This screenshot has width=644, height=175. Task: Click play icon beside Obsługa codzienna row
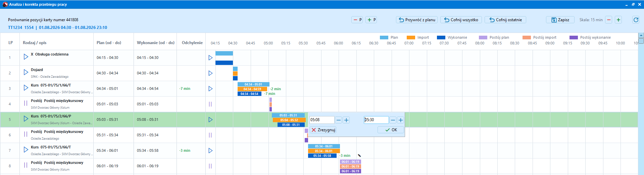pos(26,57)
